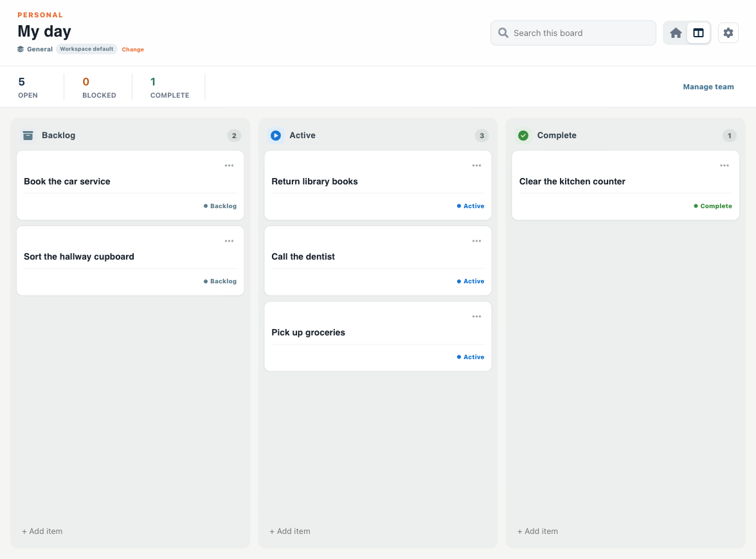Click Backlog status on Book the car service
Screen dimensions: 756x559
tap(220, 206)
